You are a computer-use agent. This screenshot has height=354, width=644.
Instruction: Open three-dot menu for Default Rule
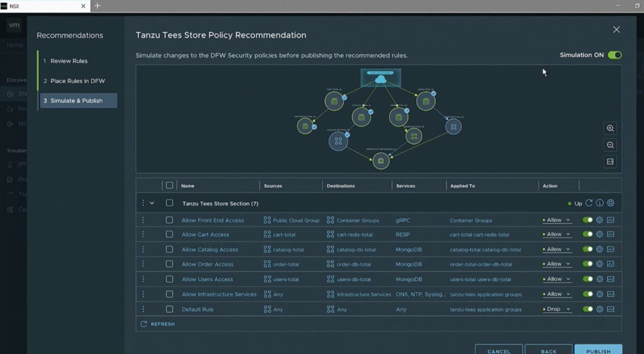[x=143, y=309]
